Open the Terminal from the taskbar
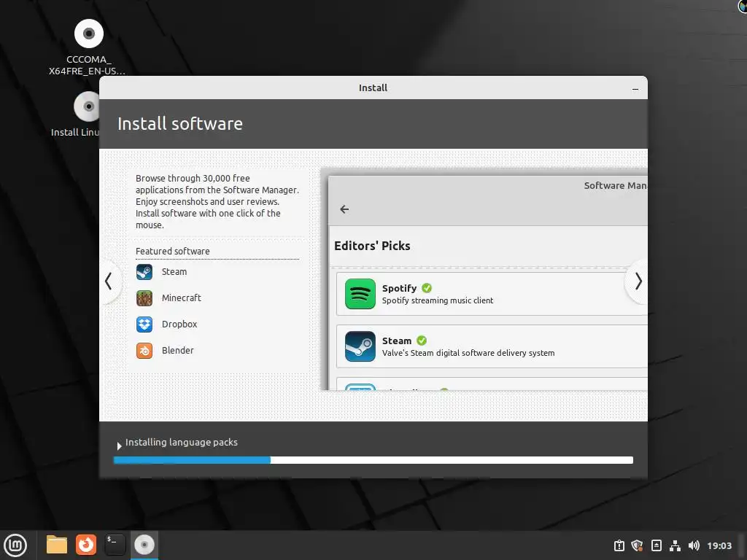 tap(115, 545)
